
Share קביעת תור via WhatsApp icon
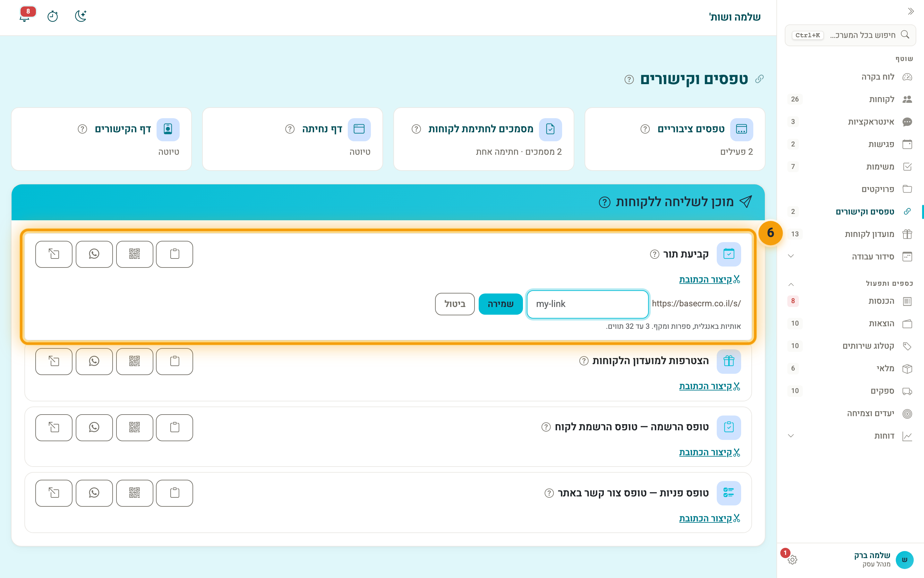coord(94,254)
